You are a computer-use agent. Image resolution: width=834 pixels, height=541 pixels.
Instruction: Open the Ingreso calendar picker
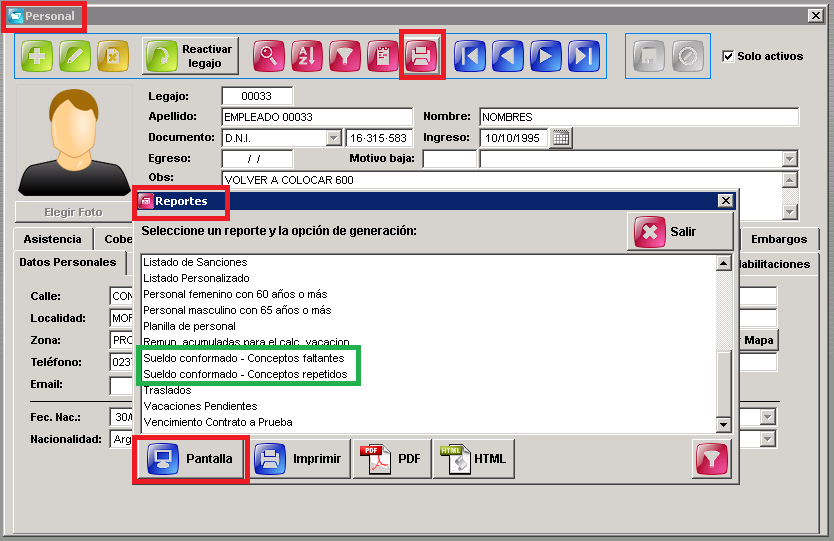[x=561, y=138]
